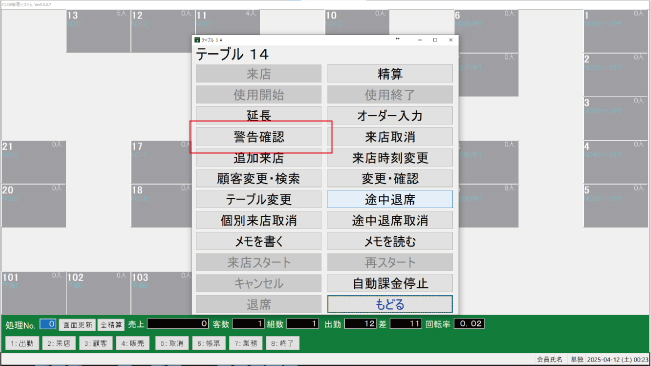
Task: Select the 4:販売 sales function
Action: [133, 343]
